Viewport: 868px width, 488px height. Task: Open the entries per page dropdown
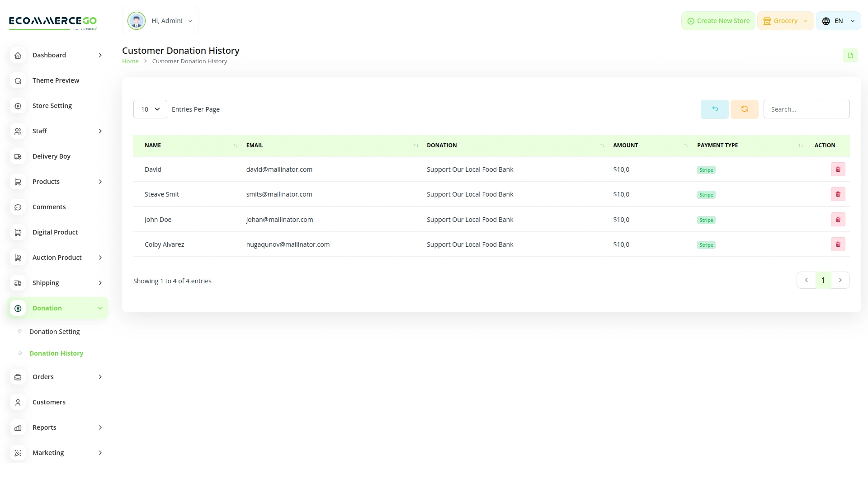[x=150, y=109]
